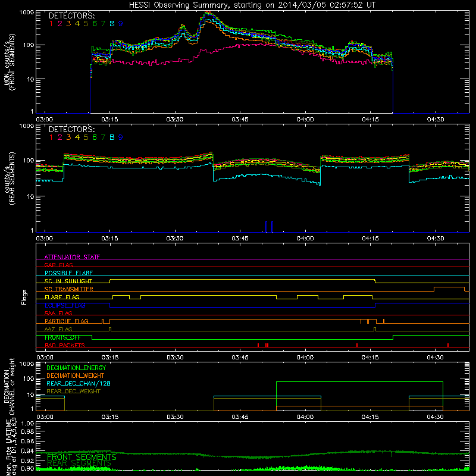Click 03:30 tick label under front segments plot
The width and height of the screenshot is (476, 476).
tap(175, 120)
